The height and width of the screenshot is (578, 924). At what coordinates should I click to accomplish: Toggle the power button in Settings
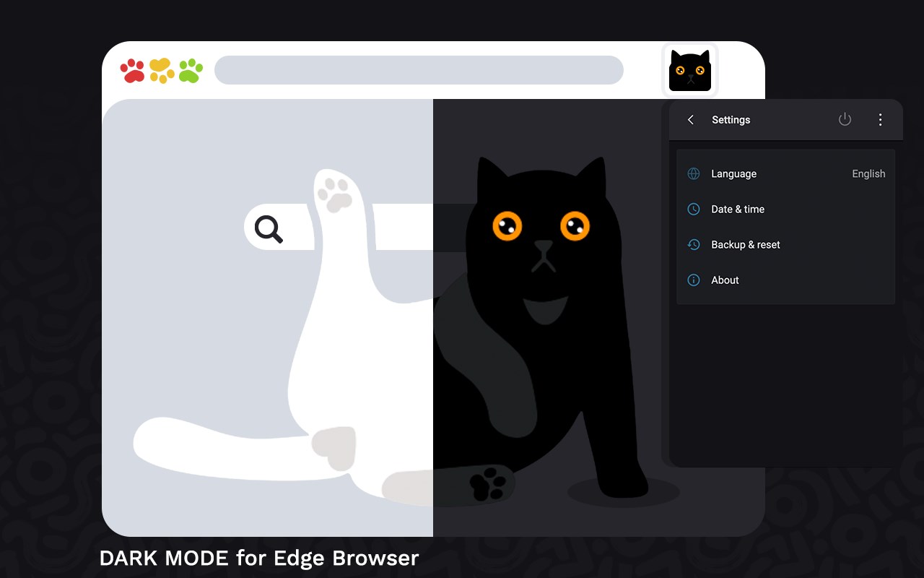[845, 120]
